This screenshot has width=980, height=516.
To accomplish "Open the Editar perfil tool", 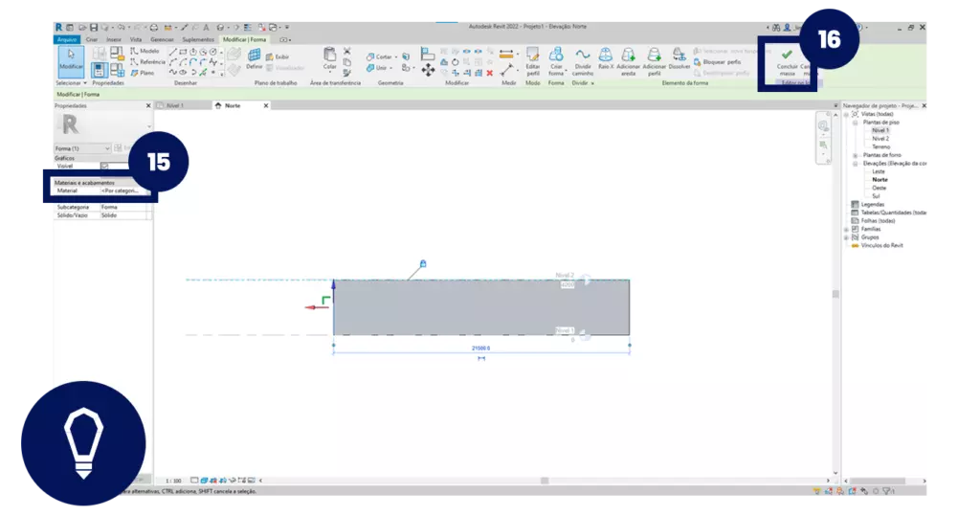I will coord(532,61).
